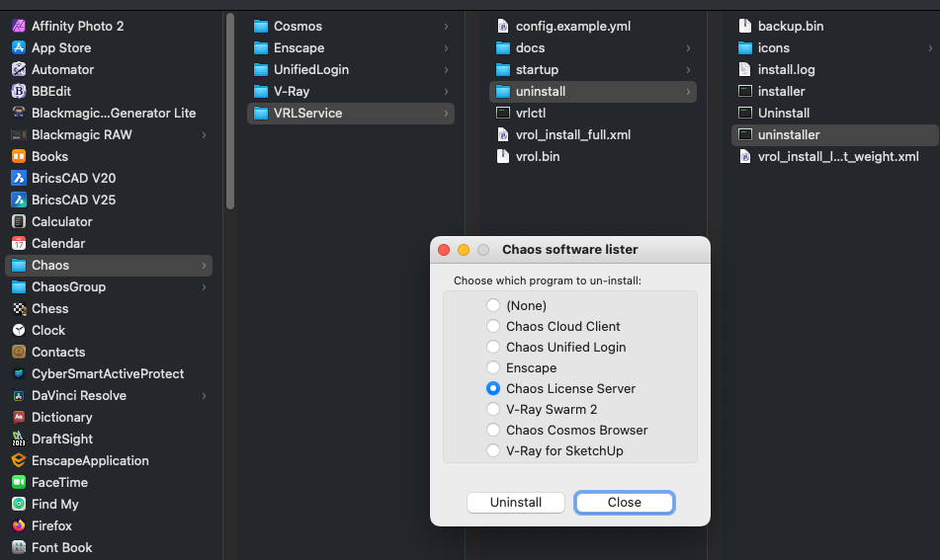The image size is (940, 560).
Task: Select the uninstaller executable icon
Action: tap(744, 134)
